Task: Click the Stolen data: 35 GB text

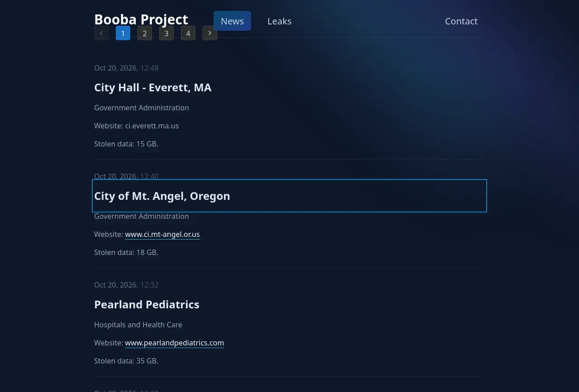Action: tap(126, 361)
